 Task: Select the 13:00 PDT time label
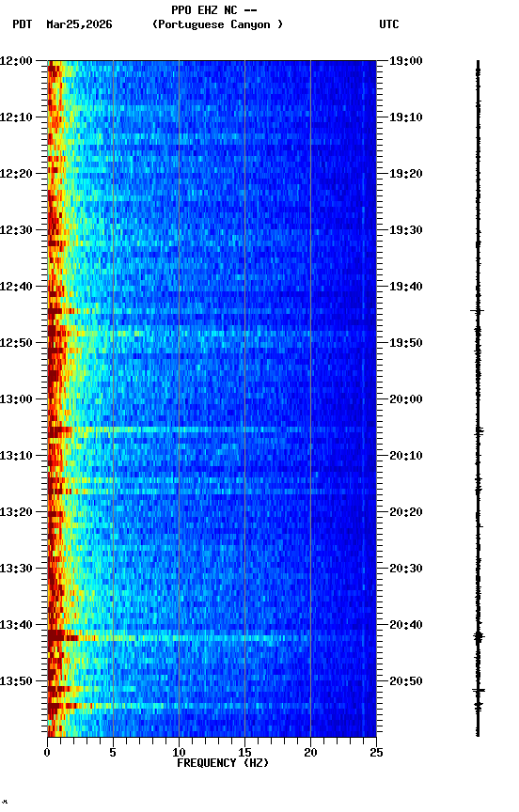(x=16, y=399)
